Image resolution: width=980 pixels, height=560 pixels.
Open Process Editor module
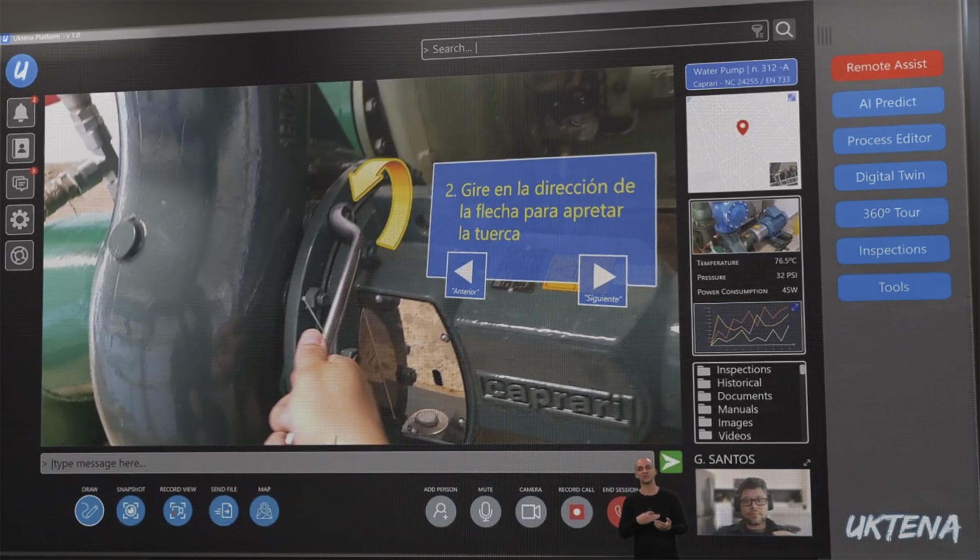pos(890,139)
